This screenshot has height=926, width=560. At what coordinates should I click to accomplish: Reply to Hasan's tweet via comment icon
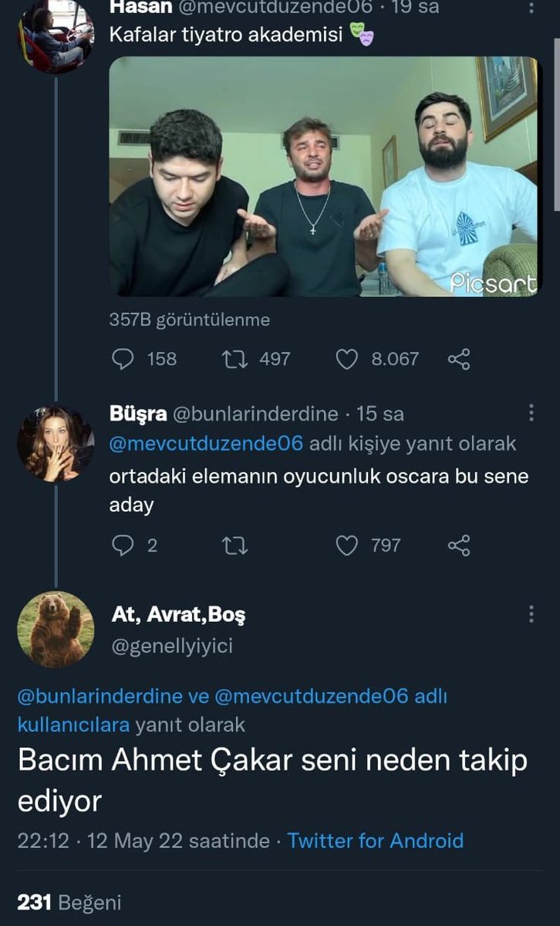124,359
